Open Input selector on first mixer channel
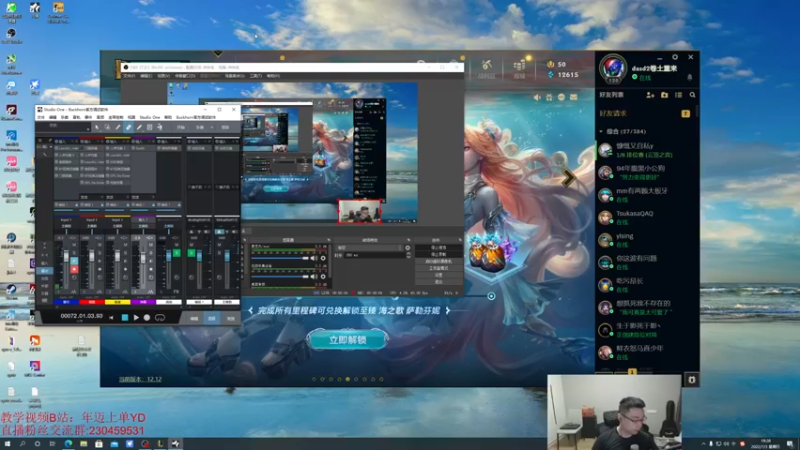Screen dimensions: 800x450 tap(66, 220)
